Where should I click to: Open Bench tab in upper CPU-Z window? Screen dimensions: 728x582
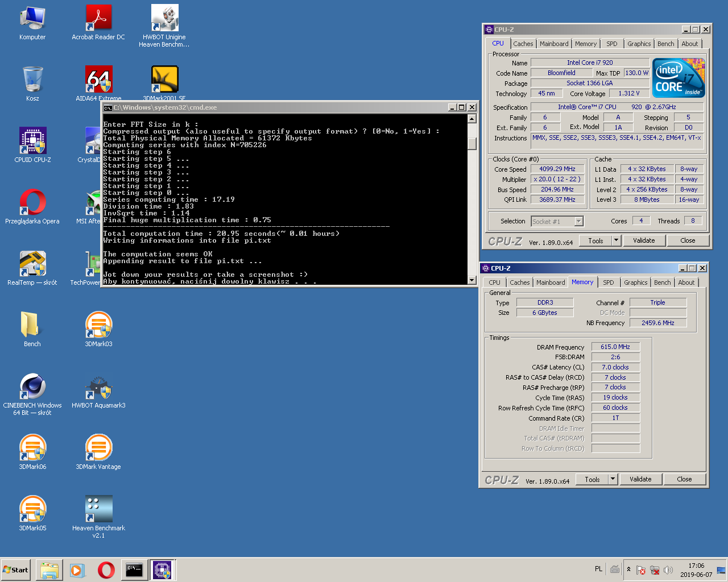click(665, 44)
